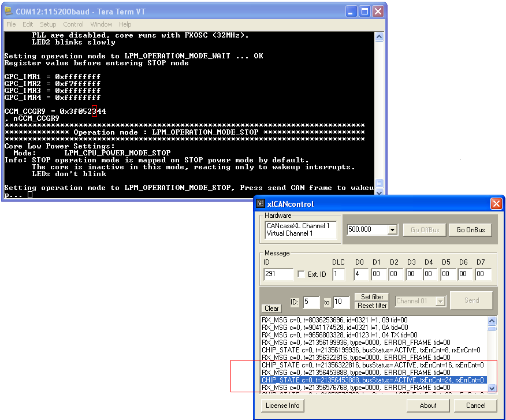
Task: Expand the Channel 01 dropdown
Action: click(x=440, y=301)
